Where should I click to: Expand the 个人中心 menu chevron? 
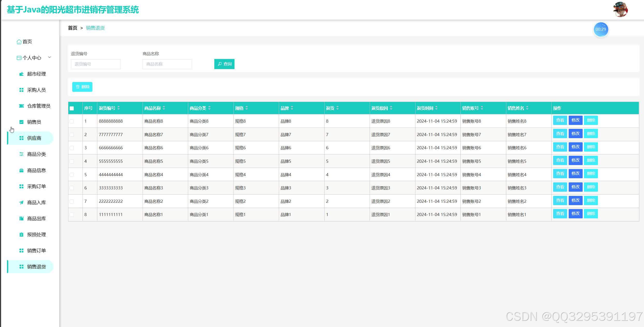pos(49,57)
